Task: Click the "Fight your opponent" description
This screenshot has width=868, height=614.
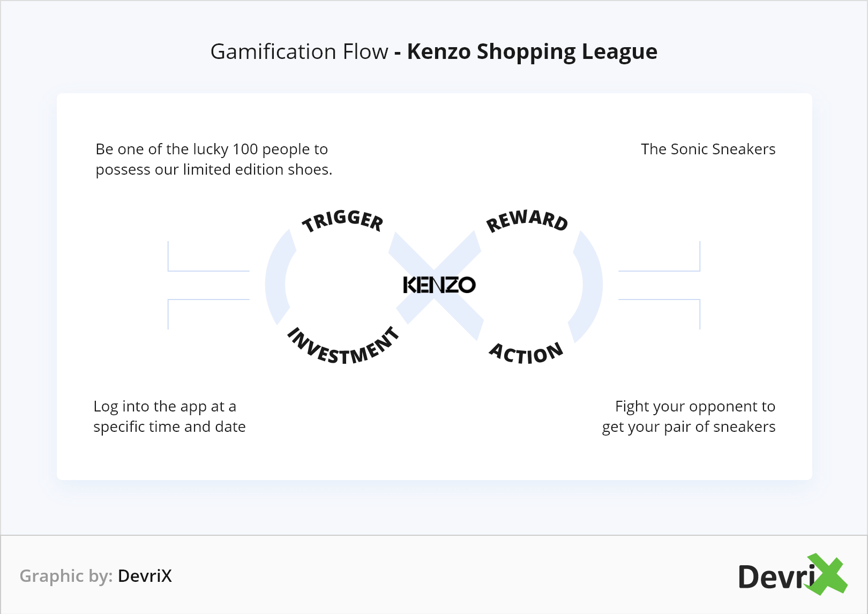Action: (x=689, y=416)
